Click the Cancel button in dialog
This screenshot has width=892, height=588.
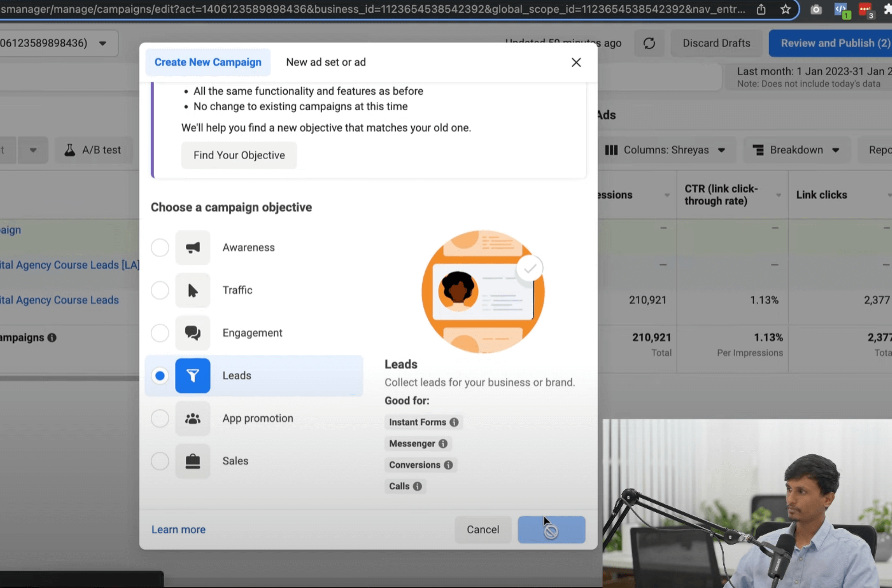click(x=482, y=529)
